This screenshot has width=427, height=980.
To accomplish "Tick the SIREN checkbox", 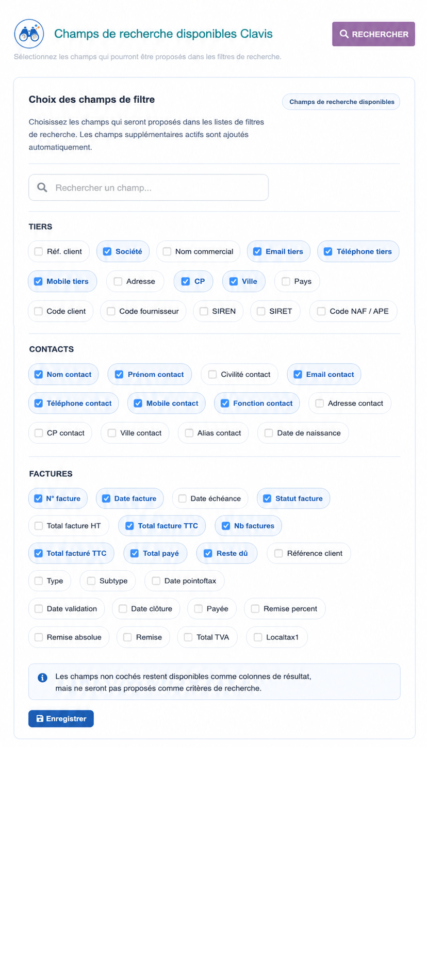I will [x=204, y=311].
